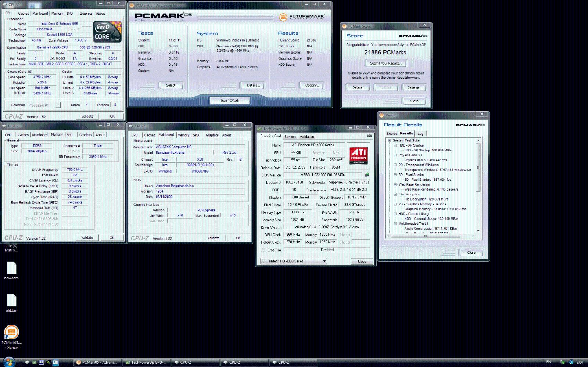Launch the PCMark05 desktop shortcut

click(11, 337)
